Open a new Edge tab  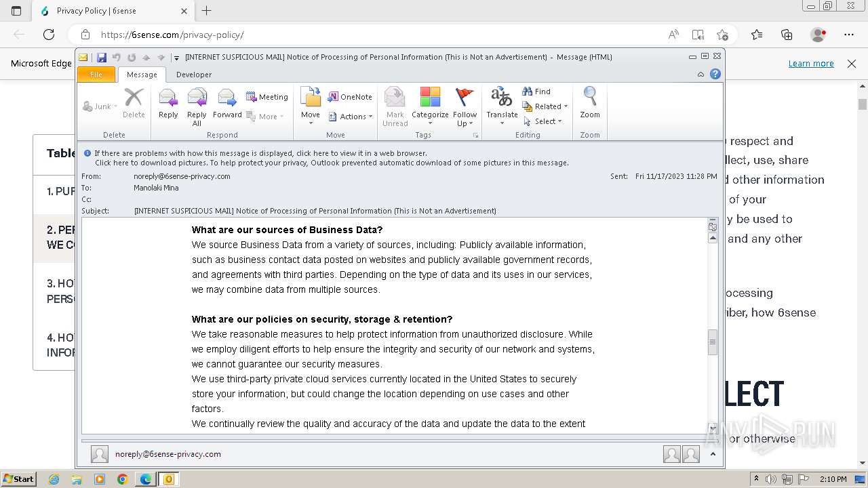click(x=207, y=11)
